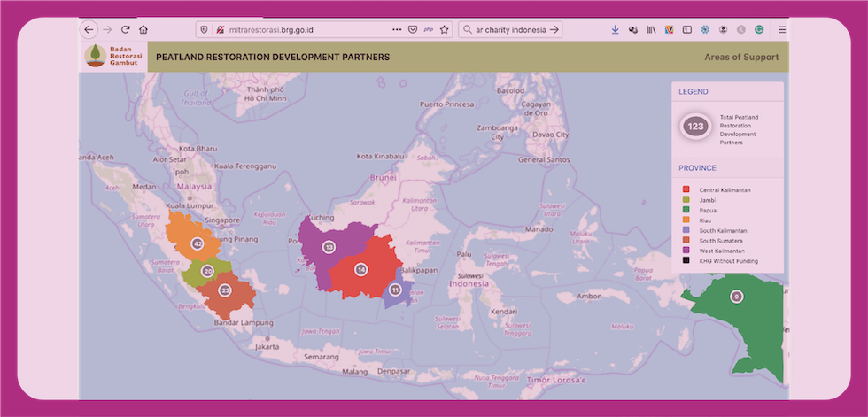The image size is (868, 417).
Task: Click the 'Papua' legend label
Action: [708, 210]
